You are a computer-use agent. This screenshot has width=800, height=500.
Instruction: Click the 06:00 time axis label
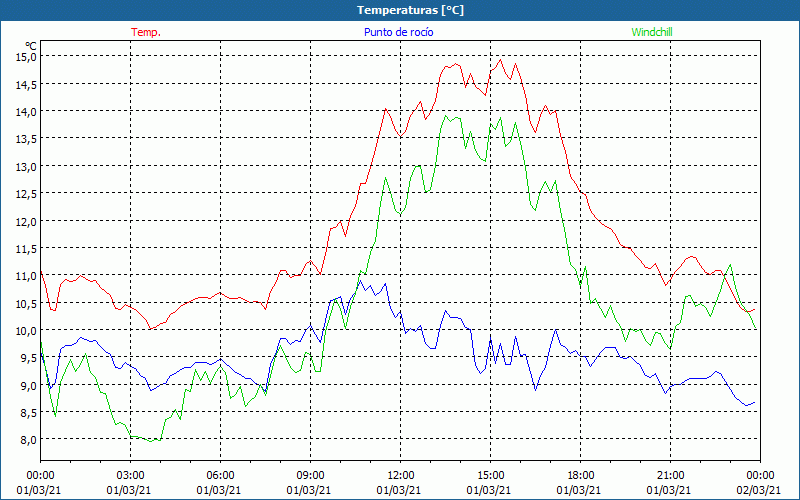pos(220,476)
